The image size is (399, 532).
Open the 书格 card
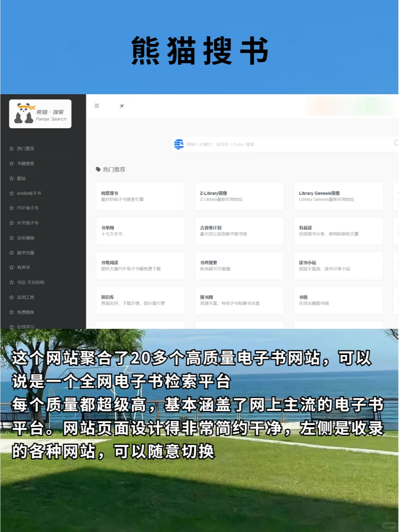click(x=338, y=300)
